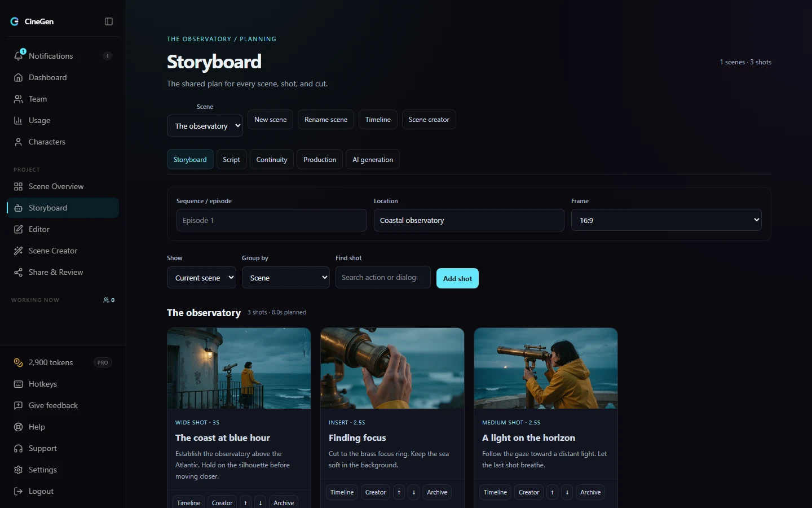The width and height of the screenshot is (812, 508).
Task: Click the New scene button
Action: [x=270, y=120]
